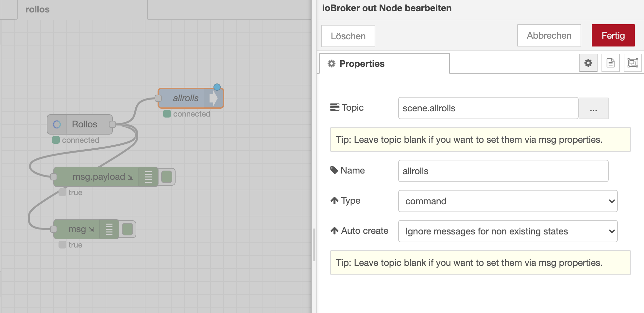Viewport: 644px width, 313px height.
Task: Click the Name label with tag icon
Action: (347, 170)
